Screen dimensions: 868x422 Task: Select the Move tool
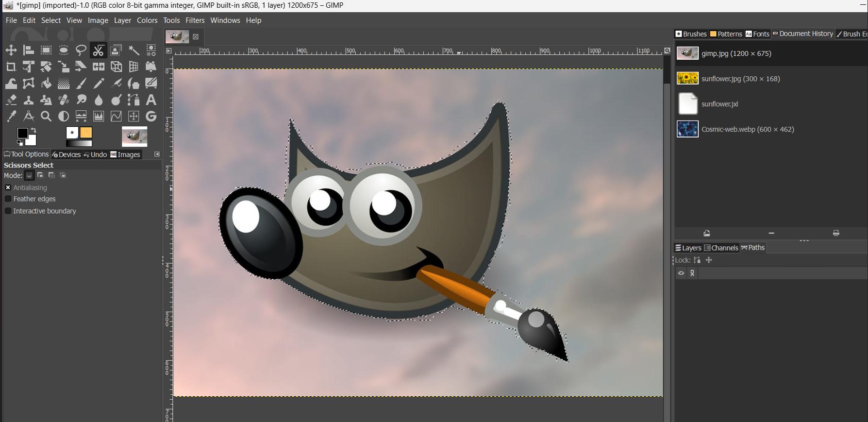click(11, 50)
